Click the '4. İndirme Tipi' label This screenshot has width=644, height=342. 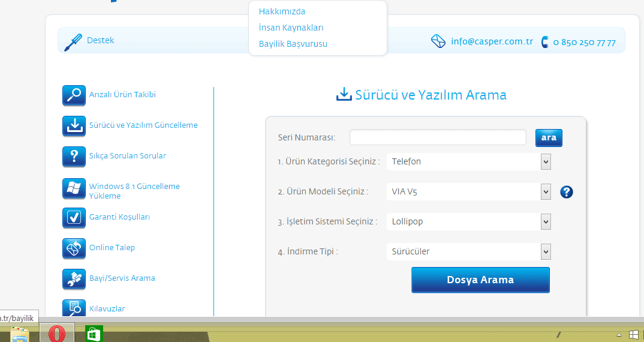[308, 251]
